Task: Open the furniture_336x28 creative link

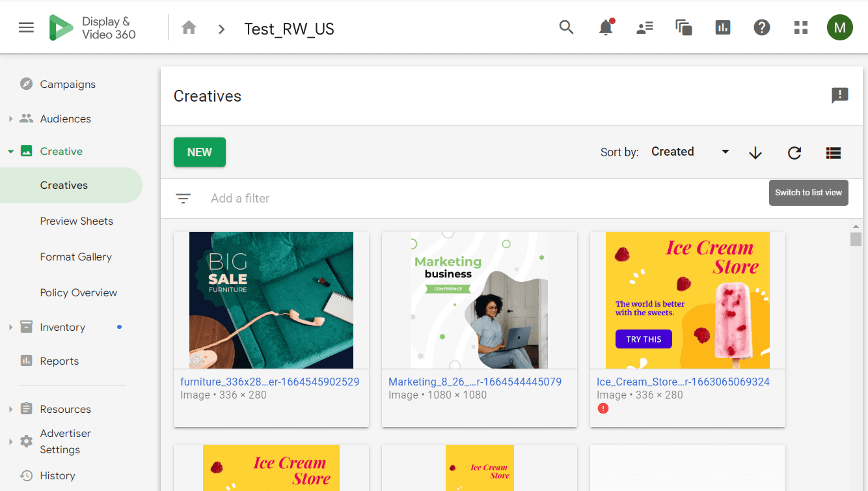Action: pyautogui.click(x=270, y=382)
